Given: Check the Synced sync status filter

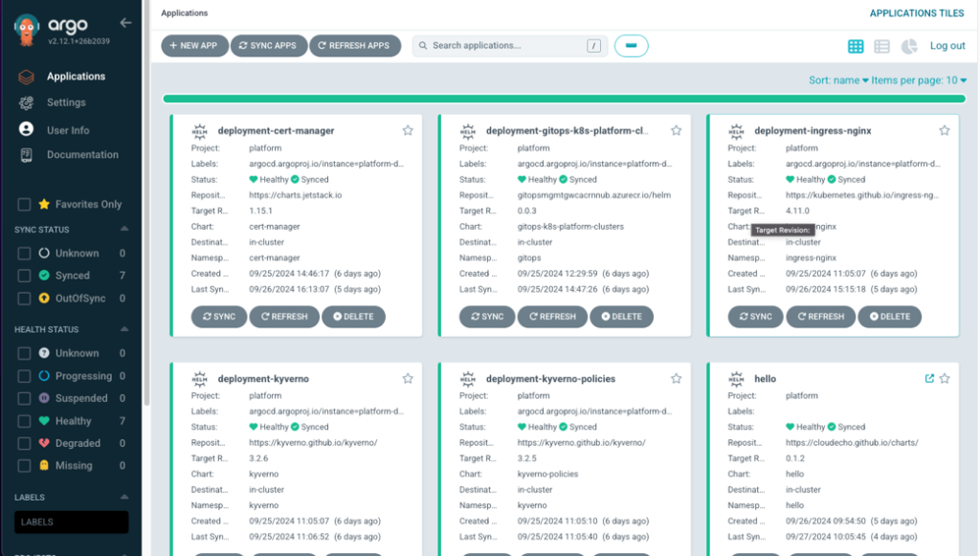Looking at the screenshot, I should (24, 276).
